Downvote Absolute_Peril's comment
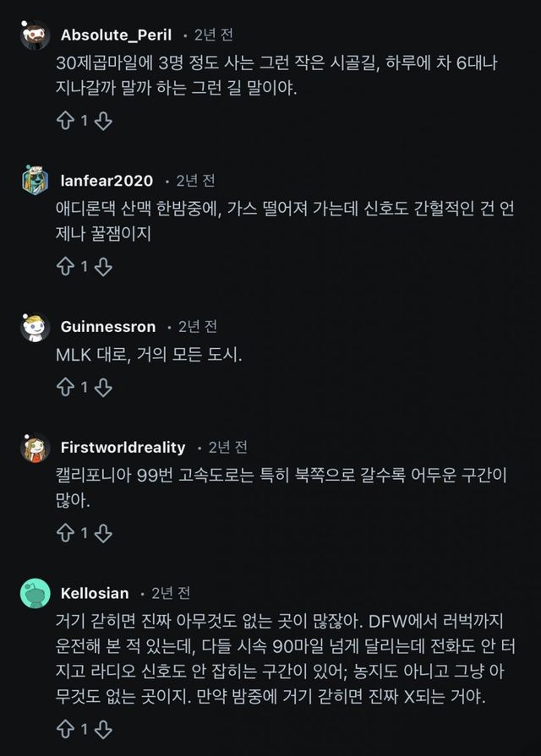Viewport: 541px width, 756px height. tap(102, 121)
